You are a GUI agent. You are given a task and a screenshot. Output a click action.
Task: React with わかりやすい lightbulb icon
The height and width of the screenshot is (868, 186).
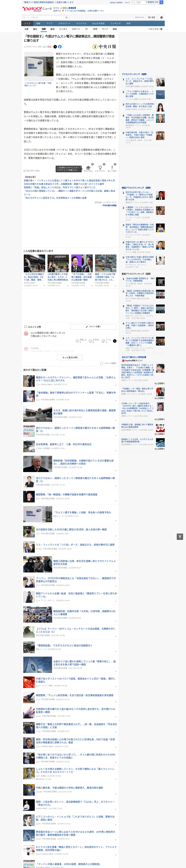point(100,168)
